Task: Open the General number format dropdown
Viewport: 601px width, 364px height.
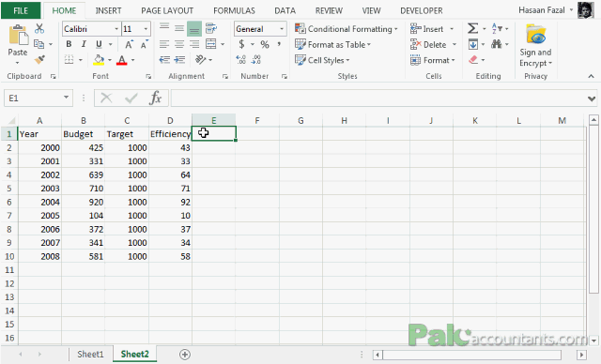Action: click(282, 29)
